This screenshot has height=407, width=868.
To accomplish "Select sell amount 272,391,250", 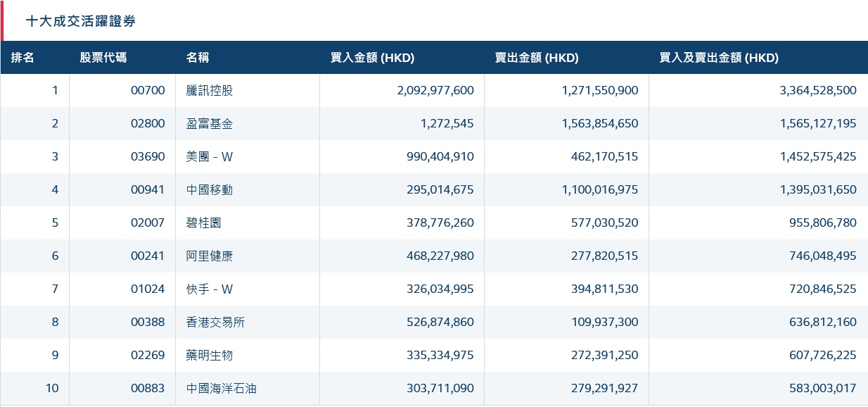I will [x=605, y=355].
